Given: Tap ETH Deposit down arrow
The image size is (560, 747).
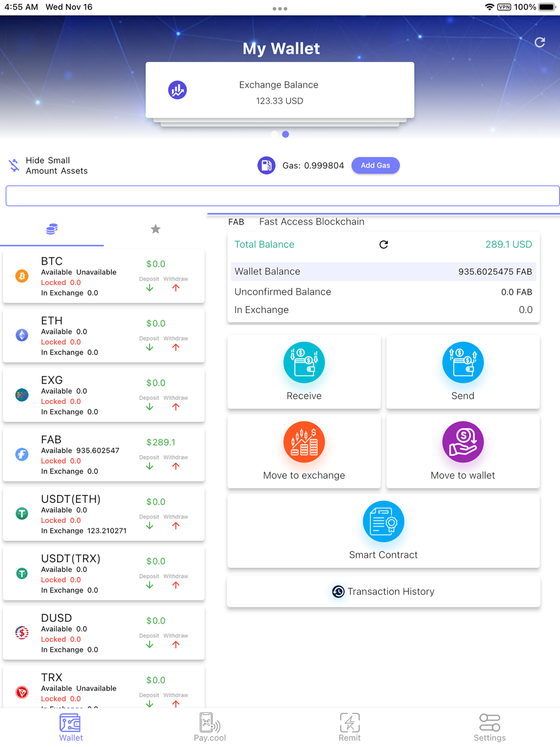Looking at the screenshot, I should [150, 347].
